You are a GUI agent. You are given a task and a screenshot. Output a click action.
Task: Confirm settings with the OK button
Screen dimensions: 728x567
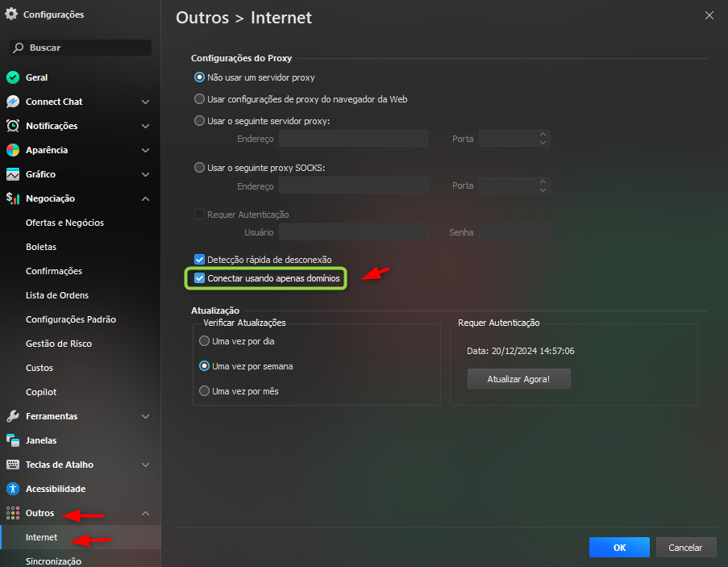pyautogui.click(x=619, y=548)
